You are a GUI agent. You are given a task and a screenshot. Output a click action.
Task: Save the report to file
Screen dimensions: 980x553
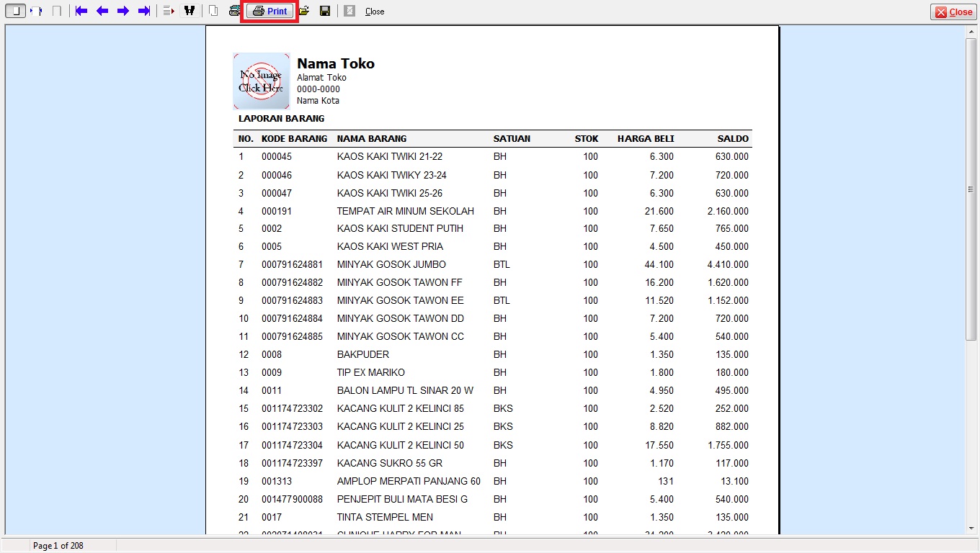tap(324, 10)
